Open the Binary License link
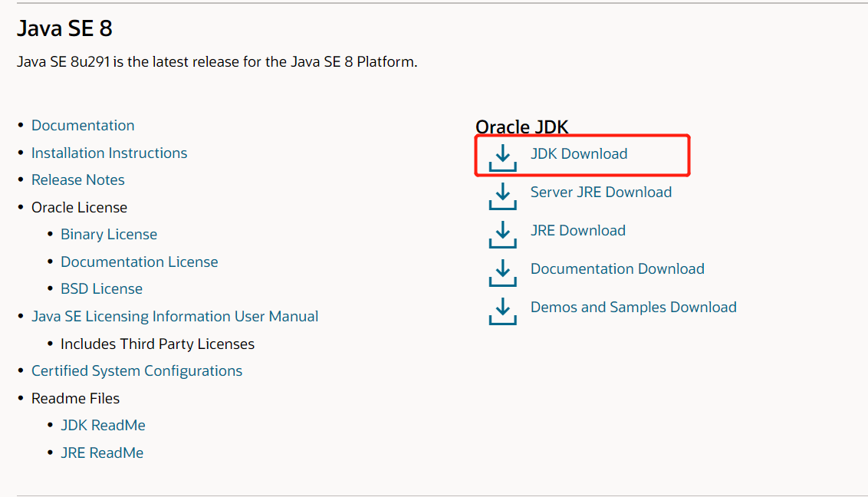868x497 pixels. 109,234
